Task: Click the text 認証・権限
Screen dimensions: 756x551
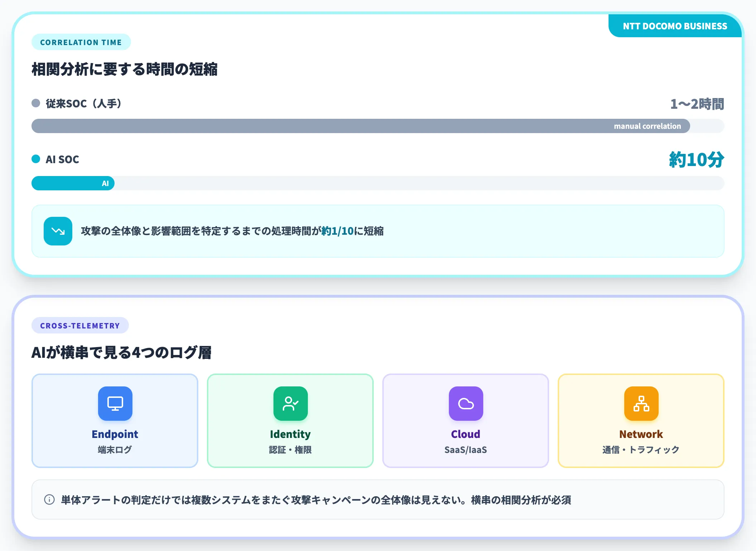Action: click(x=290, y=450)
